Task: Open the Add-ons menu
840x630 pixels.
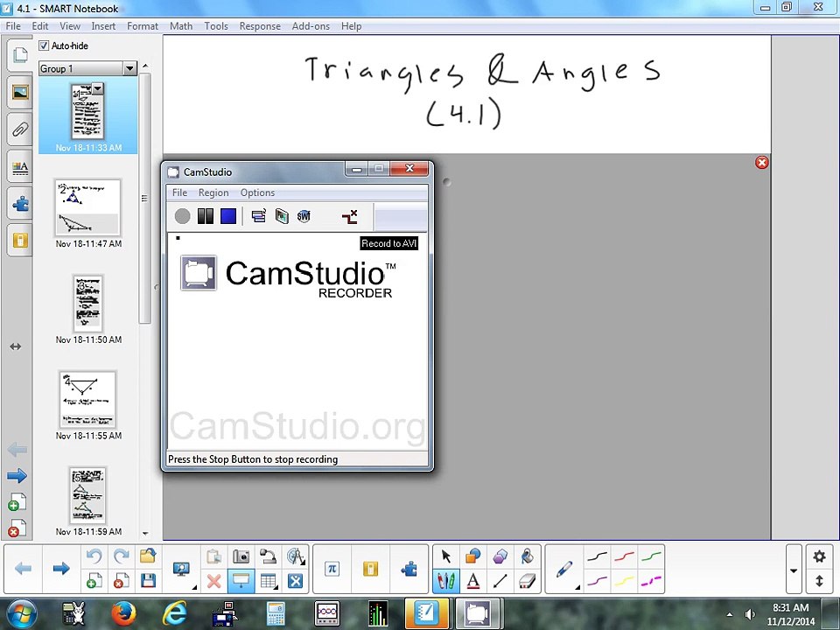Action: [x=311, y=25]
